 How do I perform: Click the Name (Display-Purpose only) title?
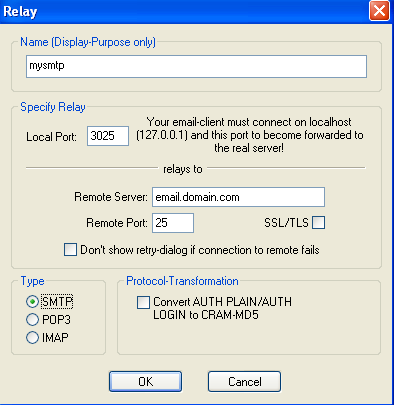[88, 42]
